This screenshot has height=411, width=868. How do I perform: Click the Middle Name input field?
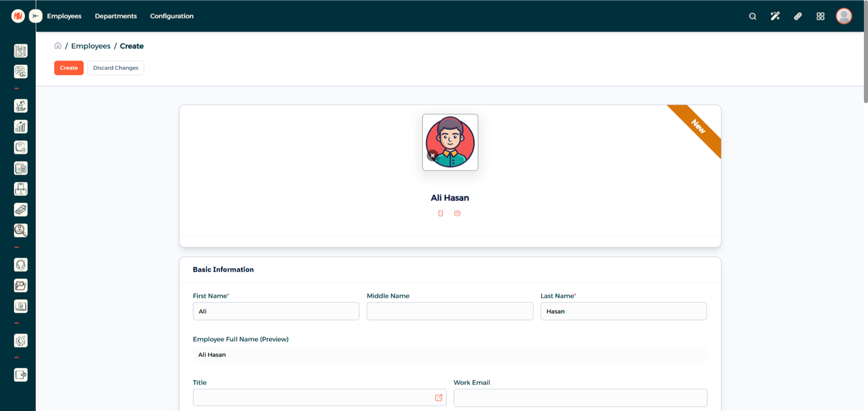point(450,311)
